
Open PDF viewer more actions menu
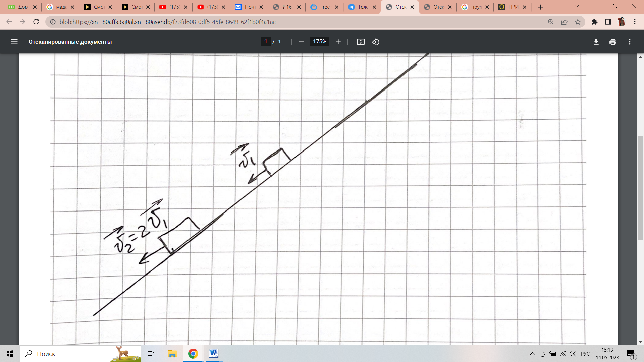coord(630,42)
